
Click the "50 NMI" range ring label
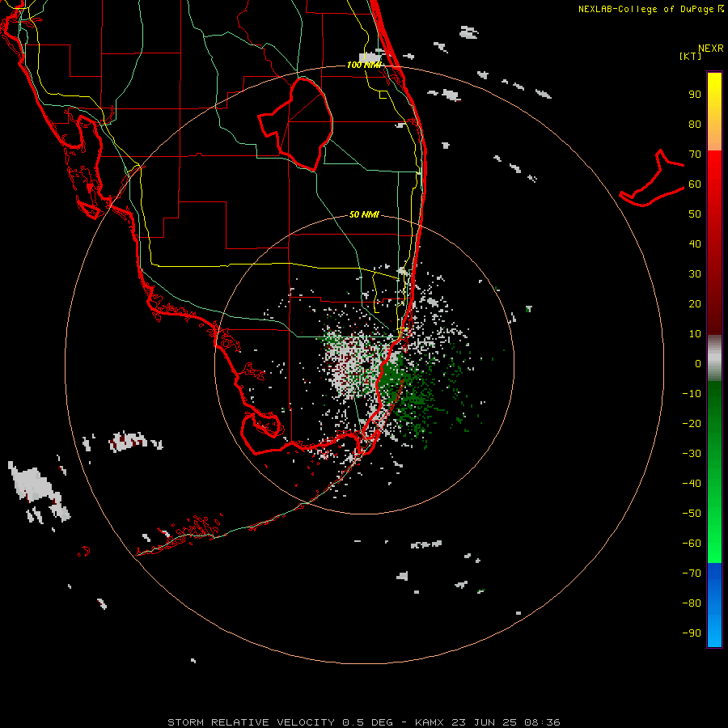click(x=364, y=214)
